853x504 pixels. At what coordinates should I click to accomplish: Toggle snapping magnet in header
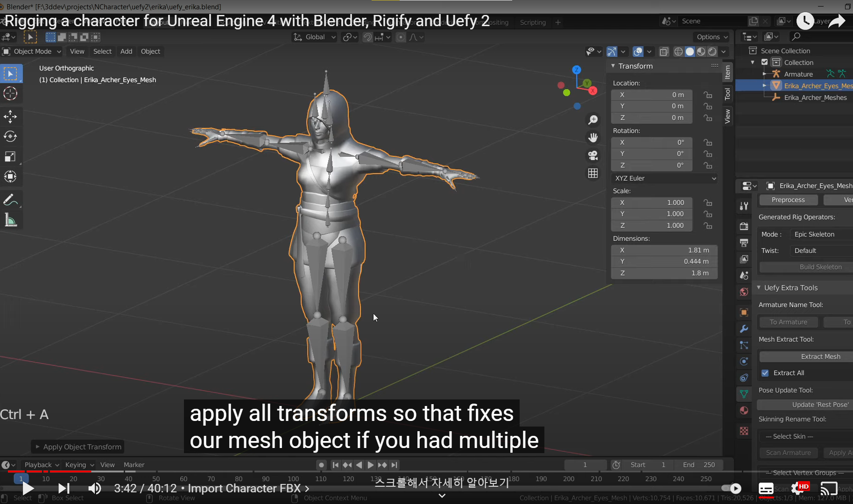point(368,37)
